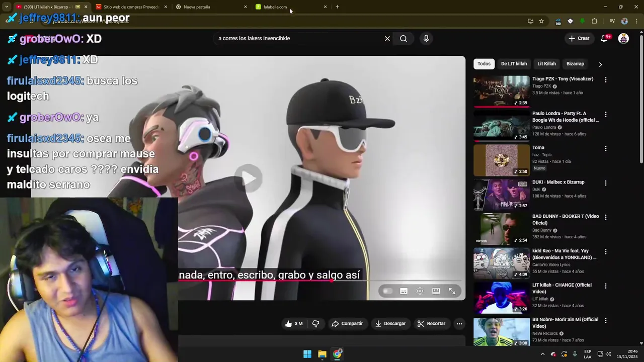644x362 pixels.
Task: Open options menu for Paulo Londra - Party
Action: (x=605, y=114)
